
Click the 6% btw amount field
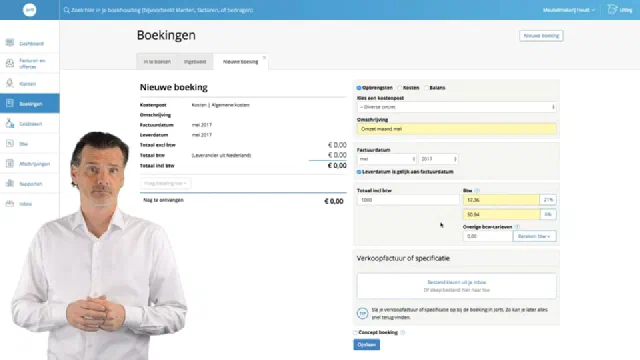pyautogui.click(x=501, y=214)
